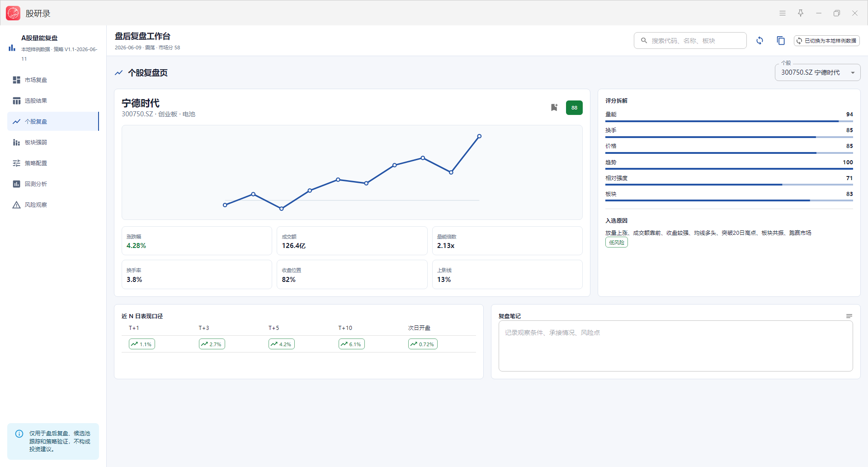The image size is (868, 467).
Task: Pin the window with the pin icon
Action: 801,13
